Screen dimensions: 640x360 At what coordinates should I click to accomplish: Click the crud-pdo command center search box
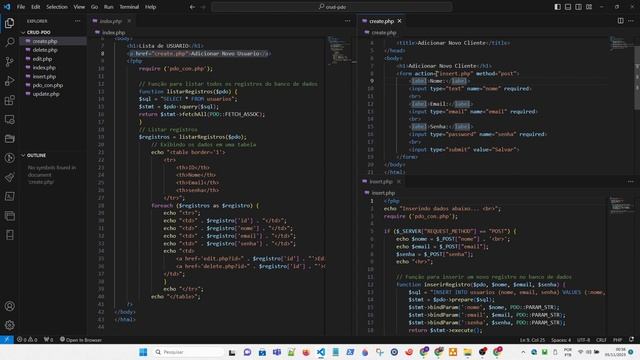[x=332, y=7]
